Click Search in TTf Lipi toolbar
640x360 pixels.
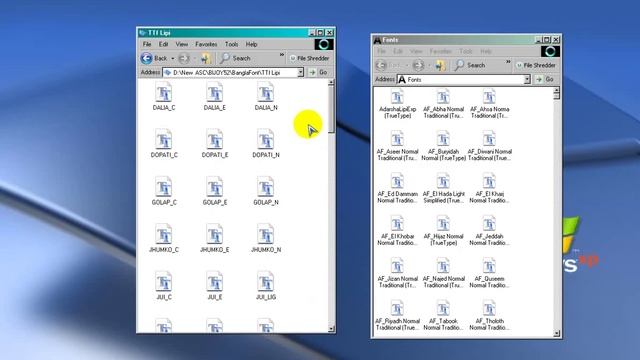tap(235, 58)
